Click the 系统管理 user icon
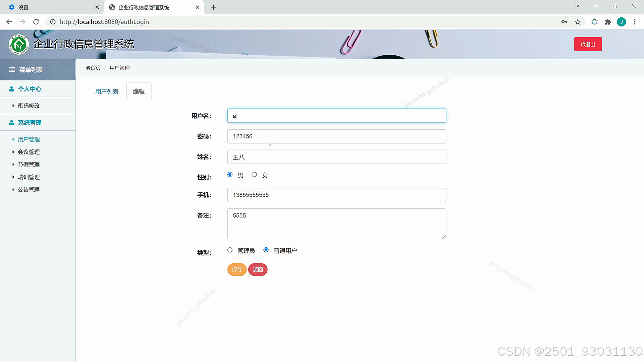The width and height of the screenshot is (644, 362). (11, 123)
